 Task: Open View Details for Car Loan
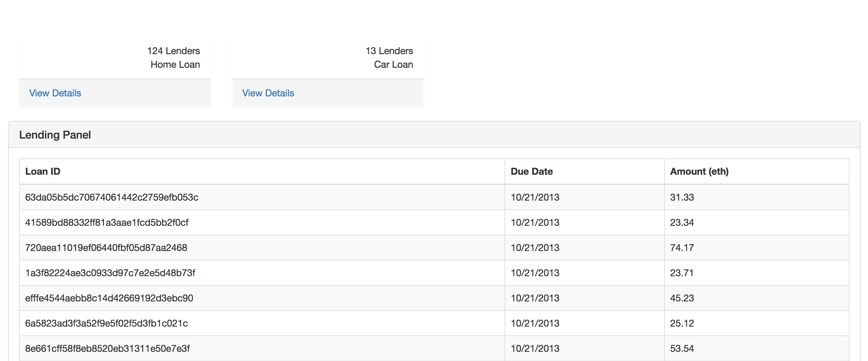tap(268, 93)
